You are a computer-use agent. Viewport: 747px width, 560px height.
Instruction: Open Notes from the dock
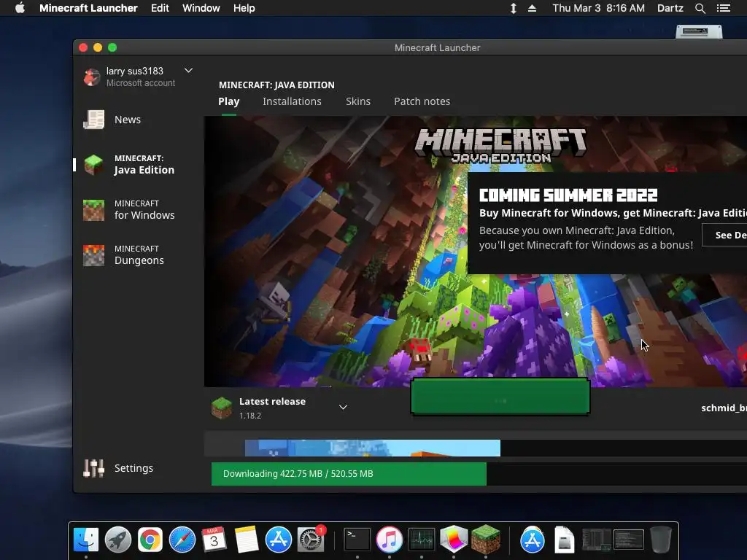(x=247, y=540)
